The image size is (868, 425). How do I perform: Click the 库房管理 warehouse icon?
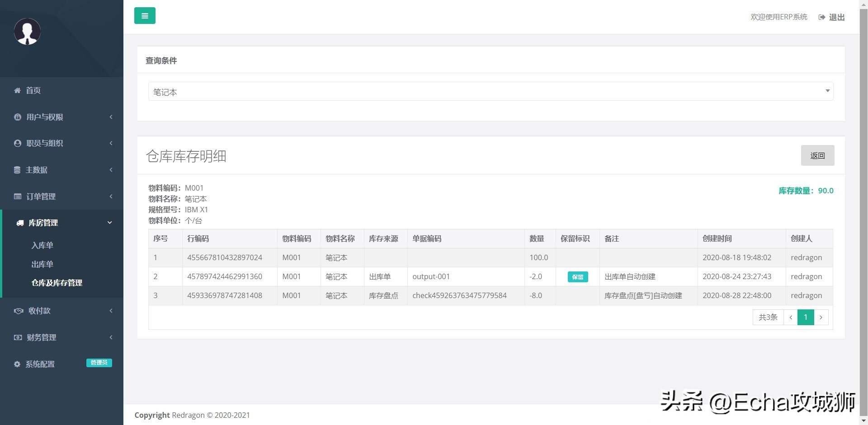click(19, 223)
